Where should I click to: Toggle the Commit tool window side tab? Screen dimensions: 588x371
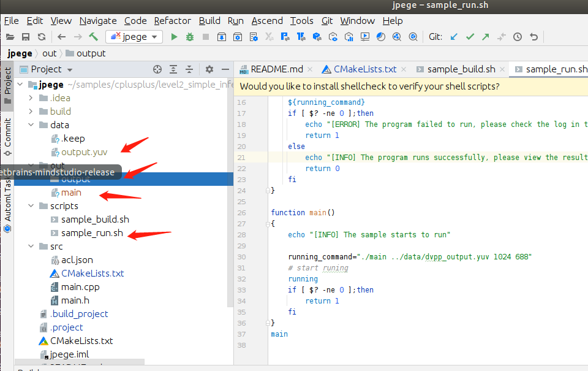pos(7,137)
